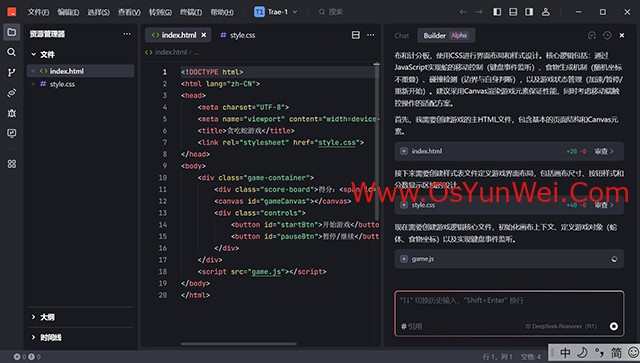Screen dimensions: 640x363
Task: Open the Source Control view
Action: (x=12, y=73)
